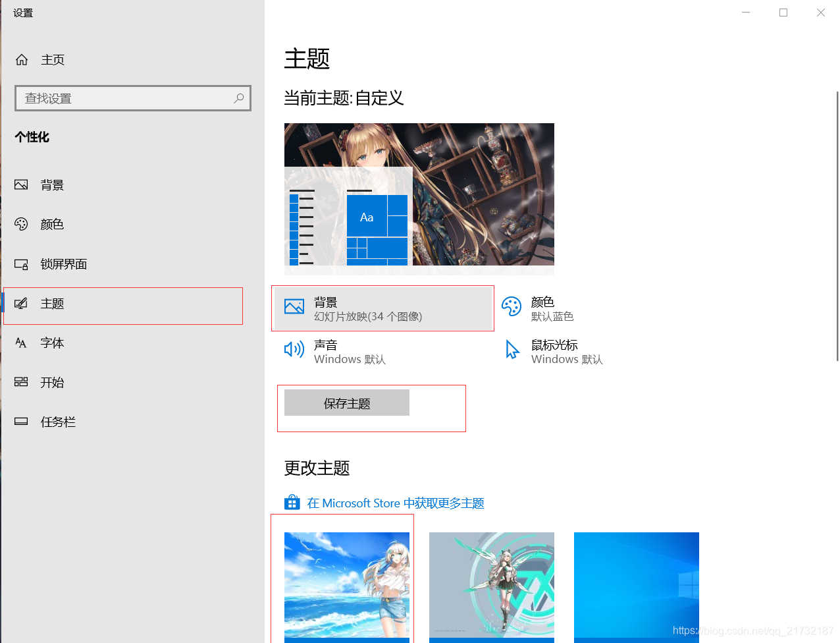Click the blue palette icon for 颜色 默认蓝色

[x=512, y=306]
